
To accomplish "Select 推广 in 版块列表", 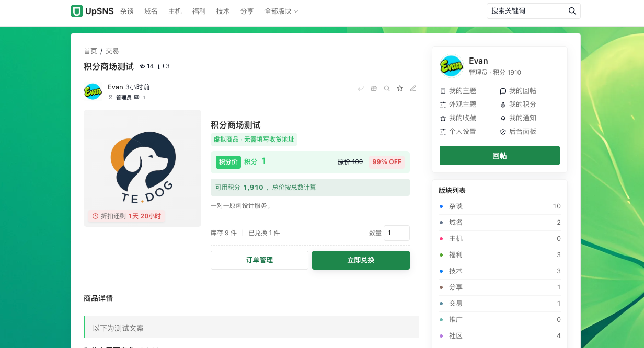I will [x=500, y=320].
